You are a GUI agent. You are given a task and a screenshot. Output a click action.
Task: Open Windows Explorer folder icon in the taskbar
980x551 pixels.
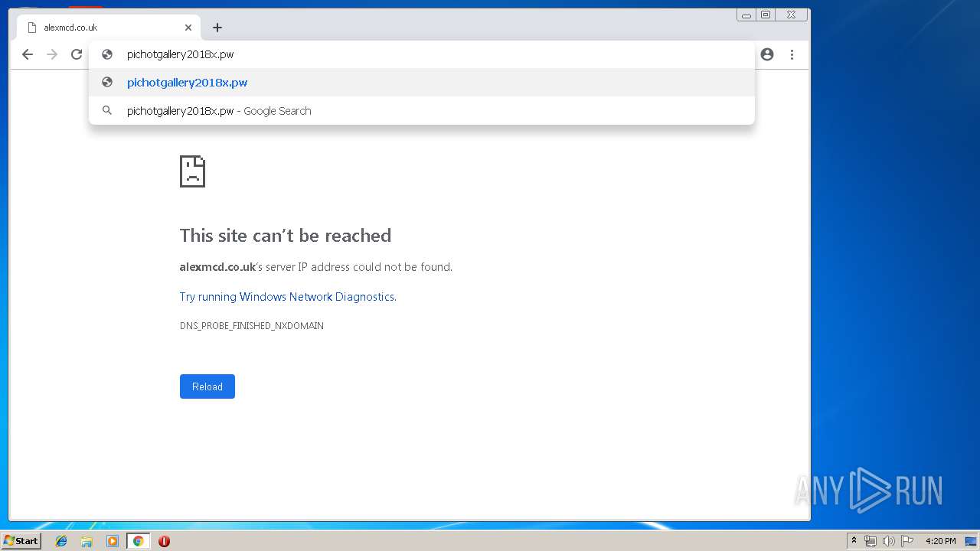coord(87,541)
